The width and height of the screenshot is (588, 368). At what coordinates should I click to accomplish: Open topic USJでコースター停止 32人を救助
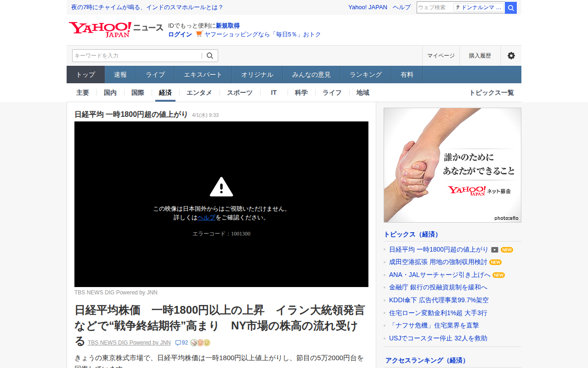pos(438,339)
